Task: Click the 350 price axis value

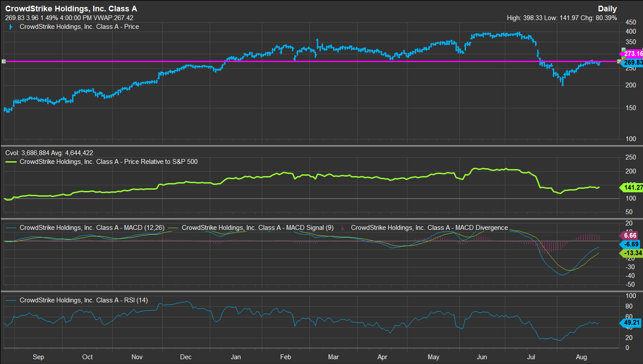Action: (x=631, y=42)
